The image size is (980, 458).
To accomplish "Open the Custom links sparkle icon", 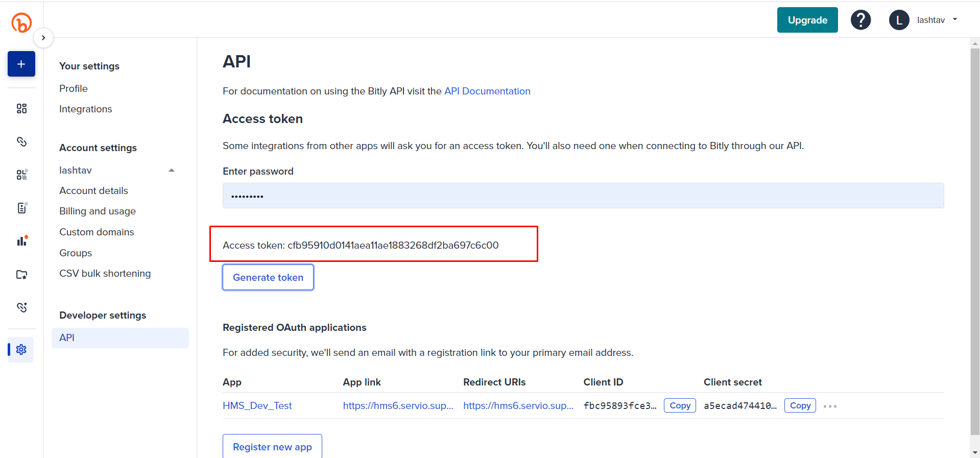I will pos(21,307).
